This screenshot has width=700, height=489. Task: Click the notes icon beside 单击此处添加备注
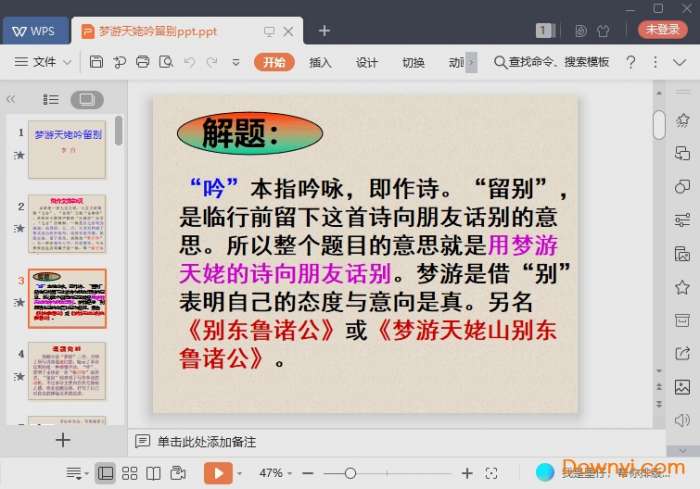(142, 441)
